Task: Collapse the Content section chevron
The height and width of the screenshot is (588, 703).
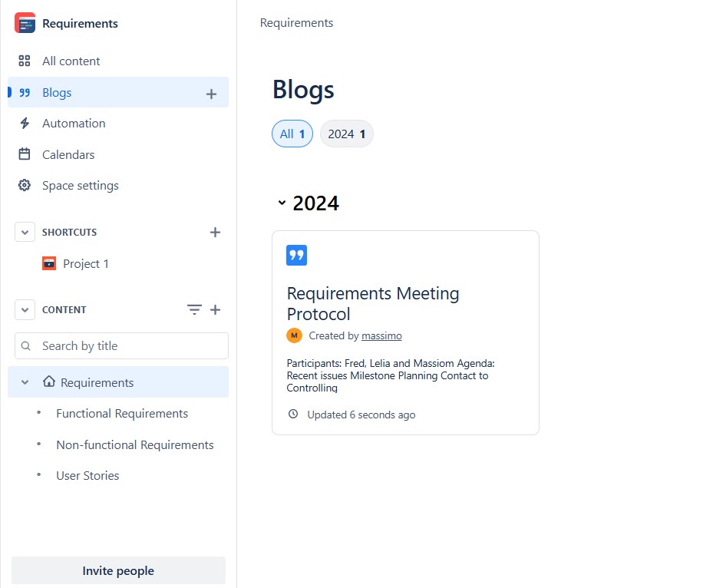Action: pyautogui.click(x=25, y=310)
